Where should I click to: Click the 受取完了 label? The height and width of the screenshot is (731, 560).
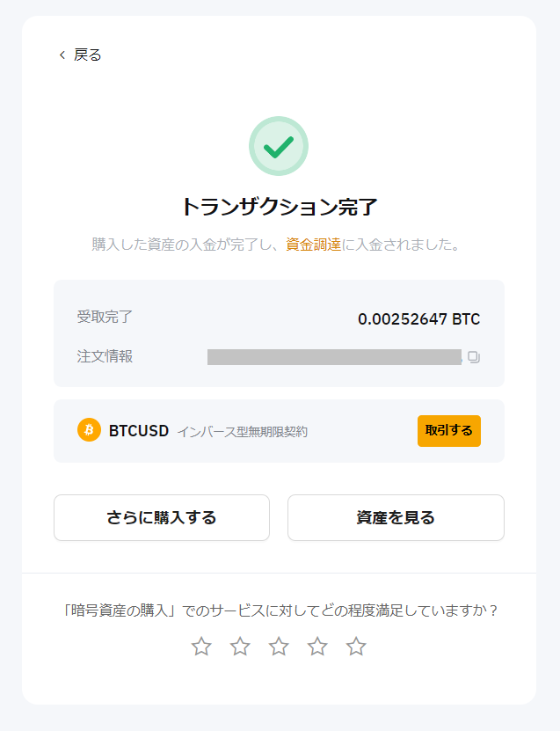click(x=105, y=318)
